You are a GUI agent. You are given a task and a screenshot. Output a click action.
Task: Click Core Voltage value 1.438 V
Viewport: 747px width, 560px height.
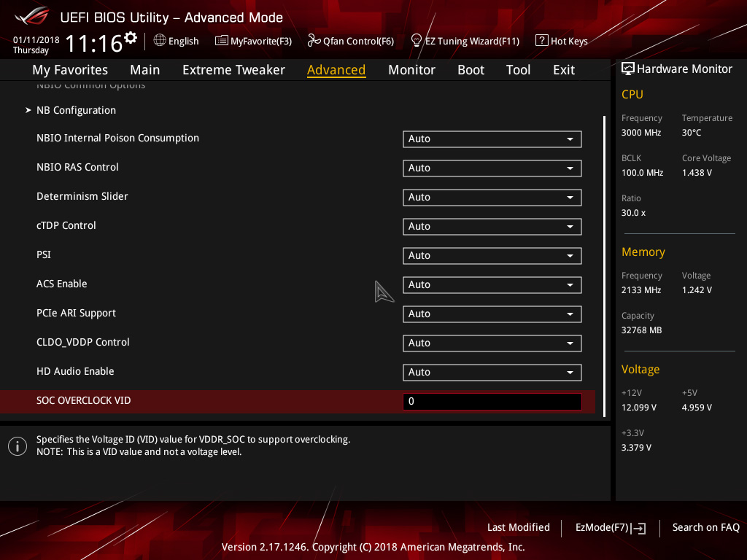697,173
